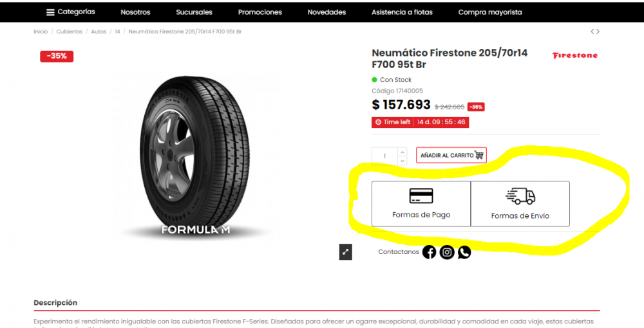The height and width of the screenshot is (328, 644).
Task: Contact via the WhatsApp icon
Action: coord(464,252)
